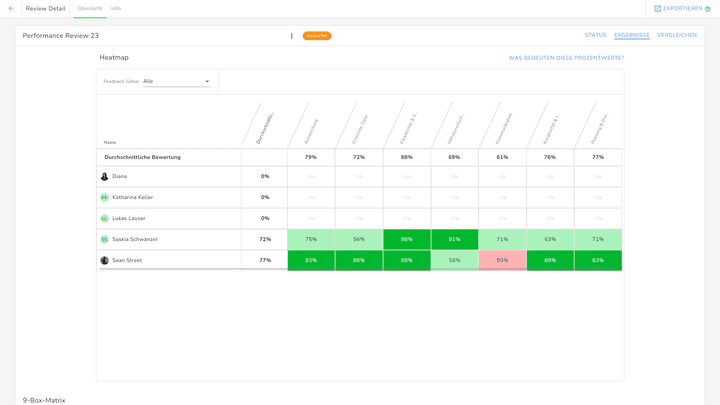Open the three-dot menu for Performance Review 23

click(x=292, y=36)
